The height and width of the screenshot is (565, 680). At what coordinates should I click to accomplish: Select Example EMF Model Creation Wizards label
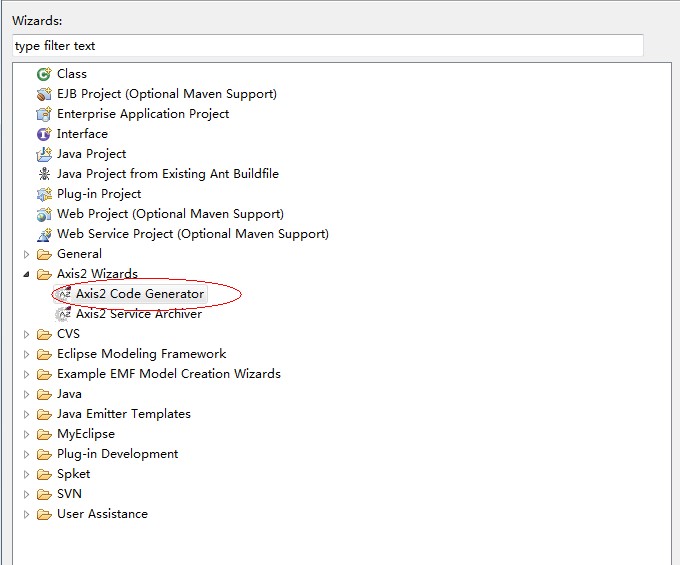(169, 374)
